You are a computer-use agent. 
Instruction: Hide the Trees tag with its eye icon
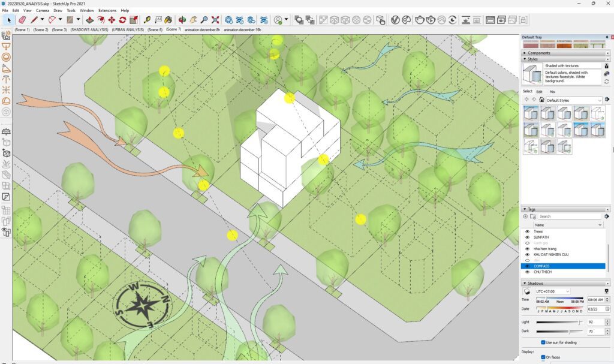tap(528, 231)
